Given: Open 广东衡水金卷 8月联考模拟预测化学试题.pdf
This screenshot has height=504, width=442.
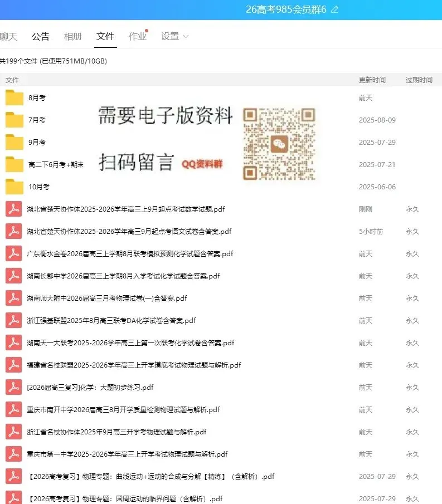Looking at the screenshot, I should pos(130,253).
